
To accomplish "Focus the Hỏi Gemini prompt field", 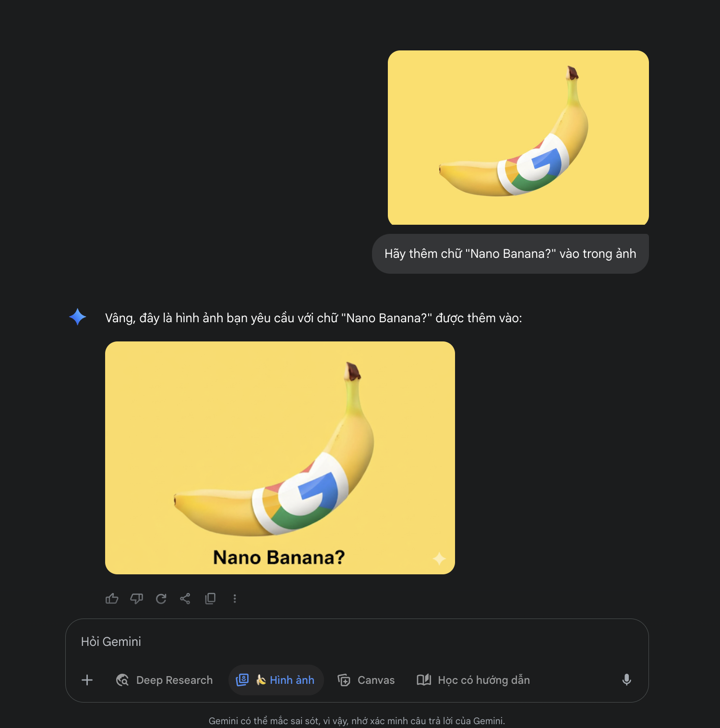I will tap(356, 642).
